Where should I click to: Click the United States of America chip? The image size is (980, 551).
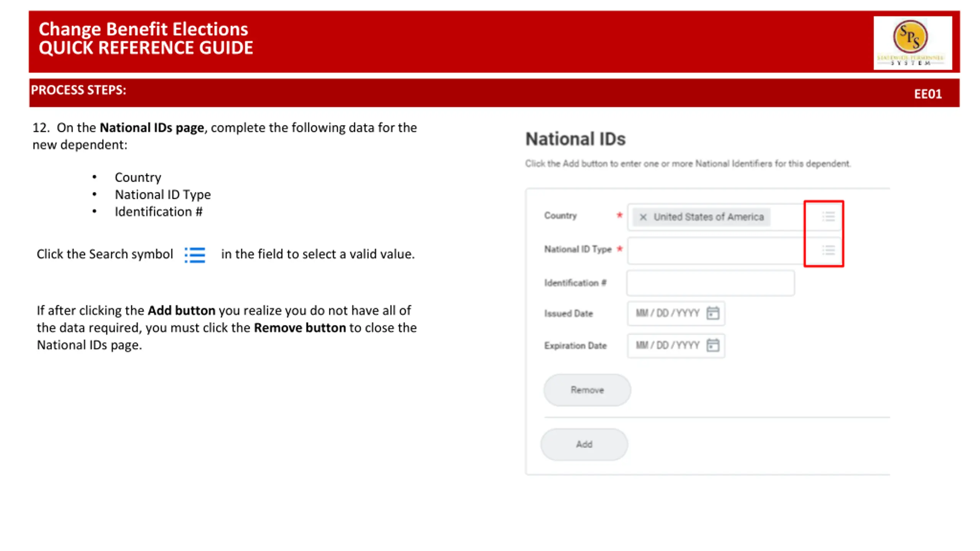click(x=701, y=217)
